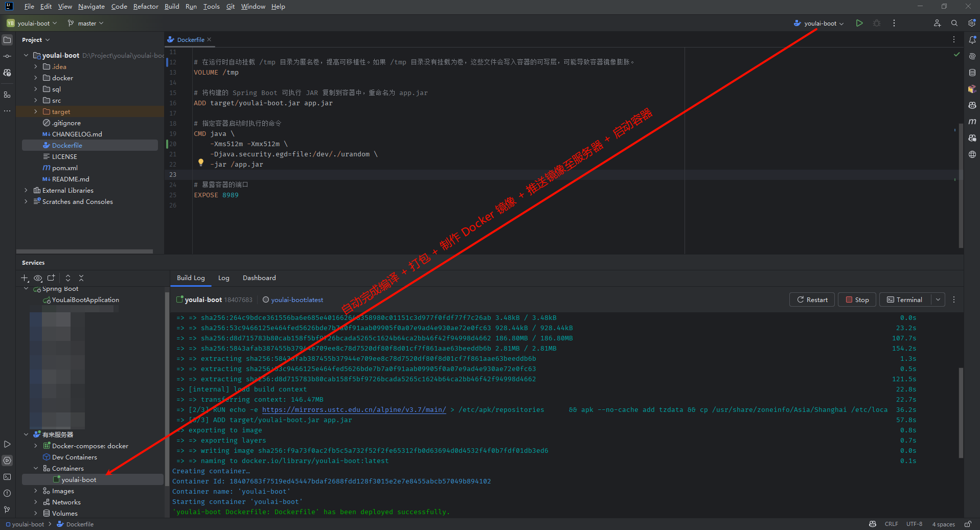980x530 pixels.
Task: Open the Refactor menu
Action: click(x=146, y=7)
